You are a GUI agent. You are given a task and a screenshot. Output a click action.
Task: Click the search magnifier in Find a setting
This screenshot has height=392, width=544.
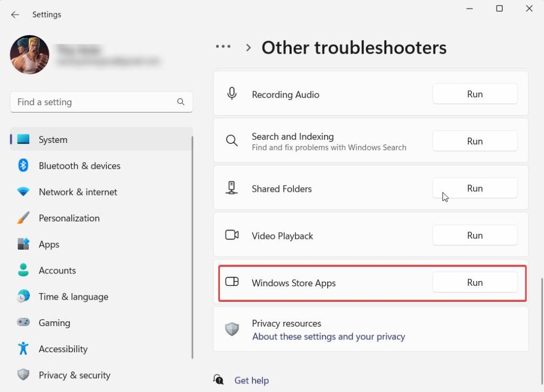pos(181,102)
